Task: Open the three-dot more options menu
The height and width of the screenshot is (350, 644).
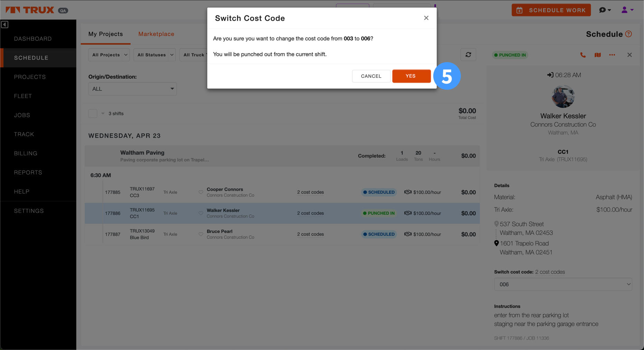Action: [612, 55]
